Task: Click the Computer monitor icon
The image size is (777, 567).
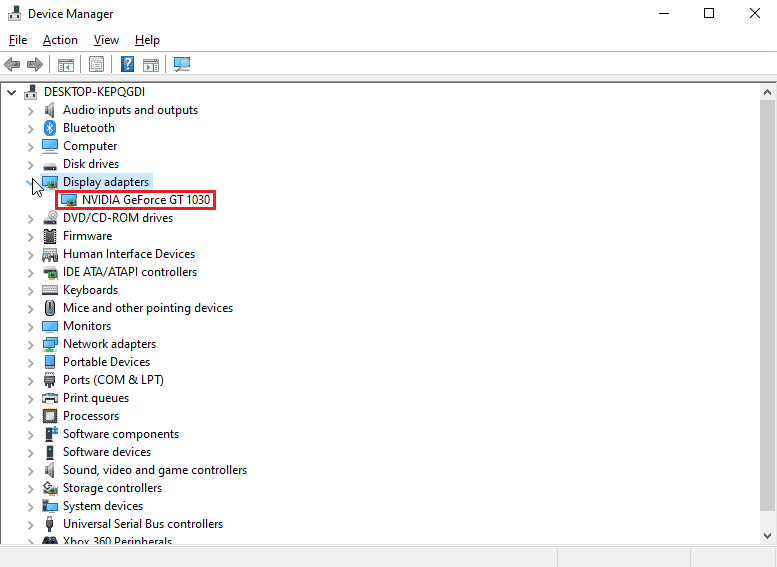Action: (50, 146)
